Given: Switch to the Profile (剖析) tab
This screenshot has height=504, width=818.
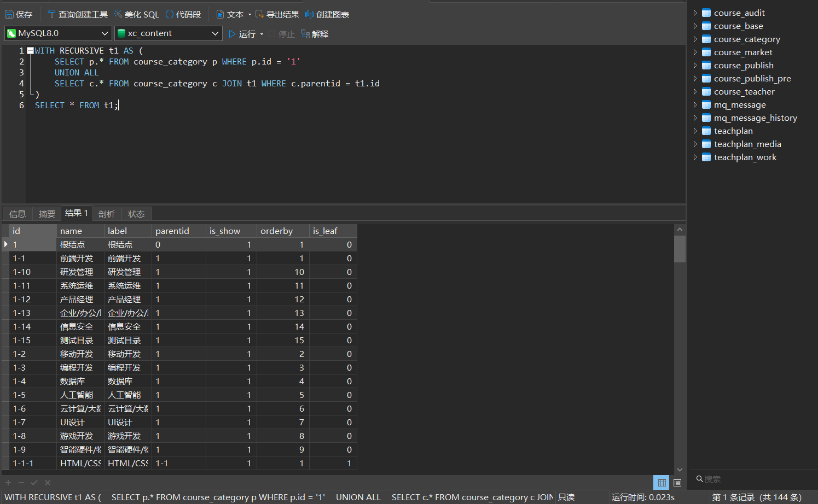Looking at the screenshot, I should tap(107, 214).
